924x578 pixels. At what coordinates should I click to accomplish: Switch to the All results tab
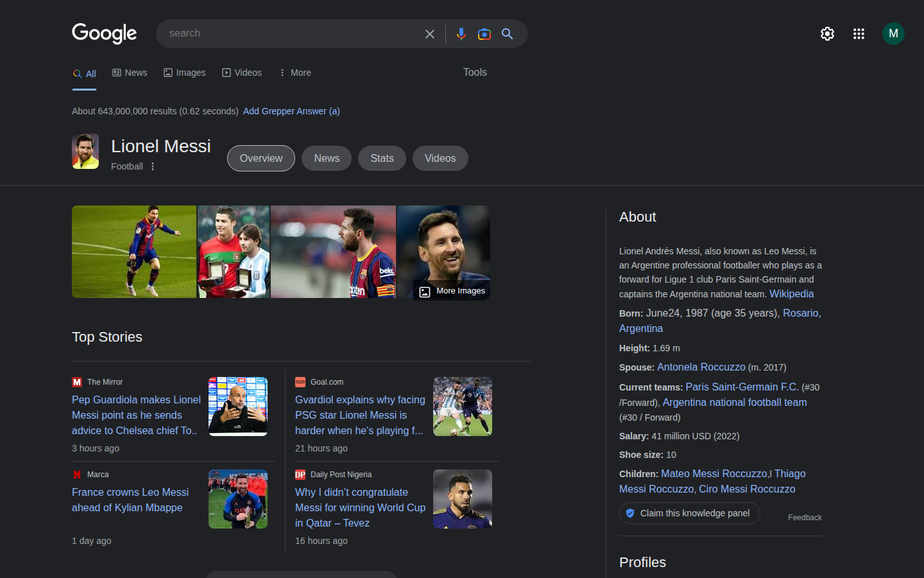coord(85,74)
